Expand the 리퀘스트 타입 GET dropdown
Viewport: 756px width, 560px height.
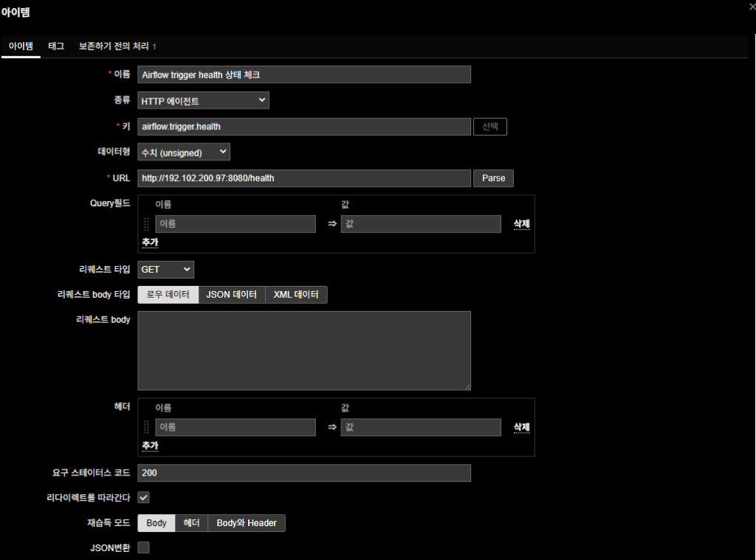tap(165, 270)
